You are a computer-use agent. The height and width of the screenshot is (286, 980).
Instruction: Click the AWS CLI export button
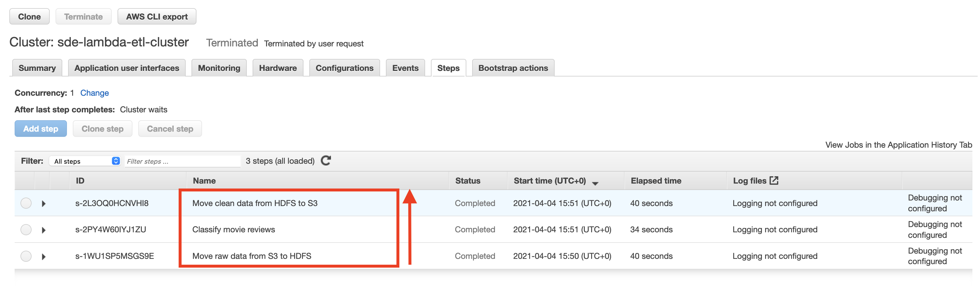tap(157, 17)
